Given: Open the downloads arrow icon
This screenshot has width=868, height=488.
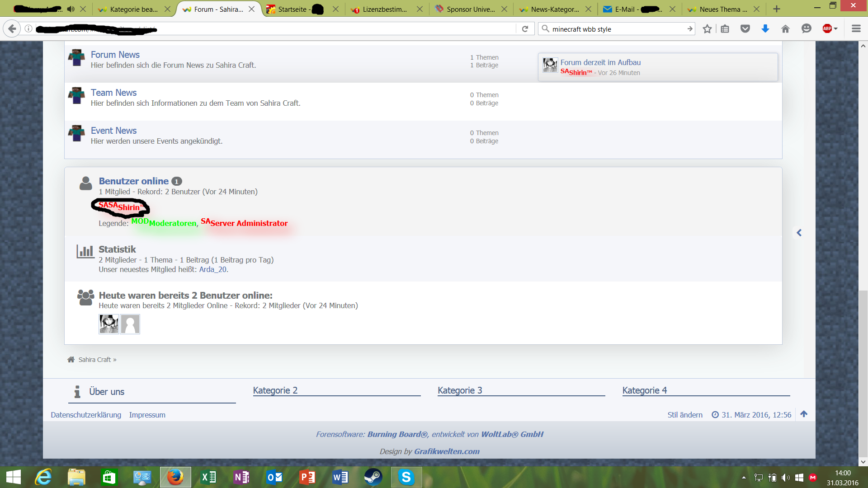Looking at the screenshot, I should tap(765, 29).
